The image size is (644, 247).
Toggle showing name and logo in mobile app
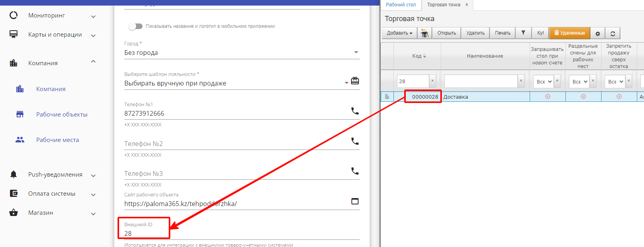(x=135, y=26)
